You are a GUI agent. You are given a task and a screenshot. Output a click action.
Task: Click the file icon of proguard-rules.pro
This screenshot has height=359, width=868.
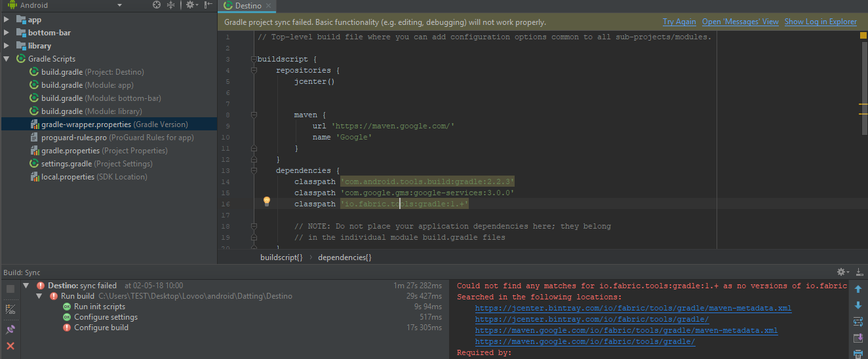point(35,138)
